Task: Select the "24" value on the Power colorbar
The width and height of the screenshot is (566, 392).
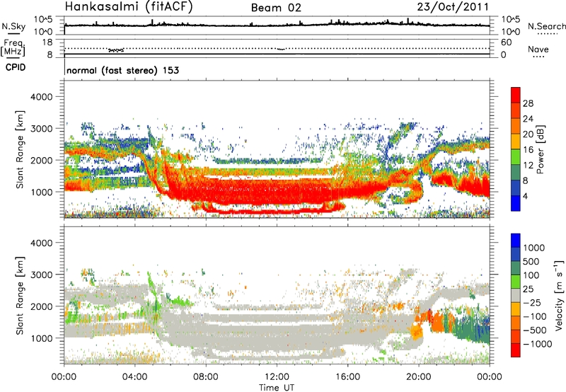Action: [x=528, y=119]
